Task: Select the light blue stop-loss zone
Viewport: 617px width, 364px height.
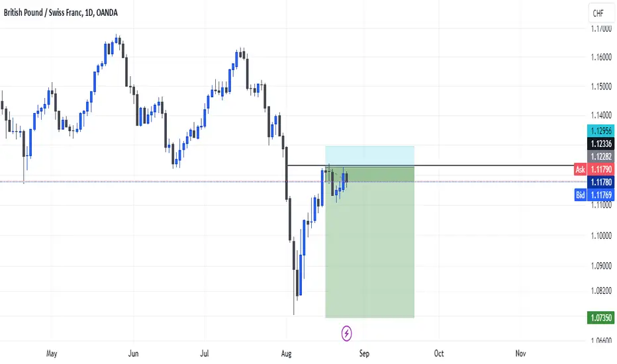Action: coord(369,156)
